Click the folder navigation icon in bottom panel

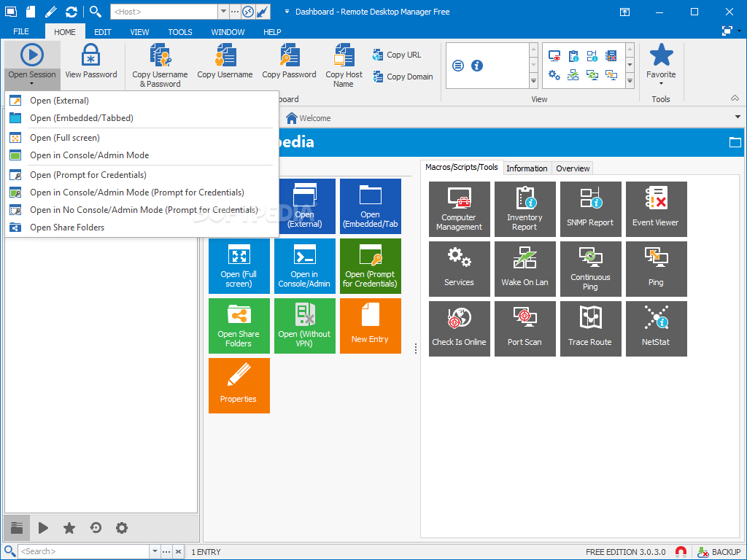18,528
